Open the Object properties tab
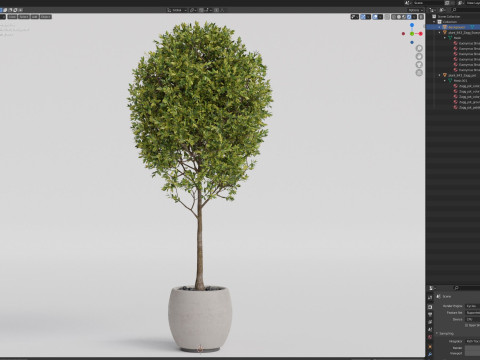Viewport: 480px width, 360px height. tap(430, 347)
